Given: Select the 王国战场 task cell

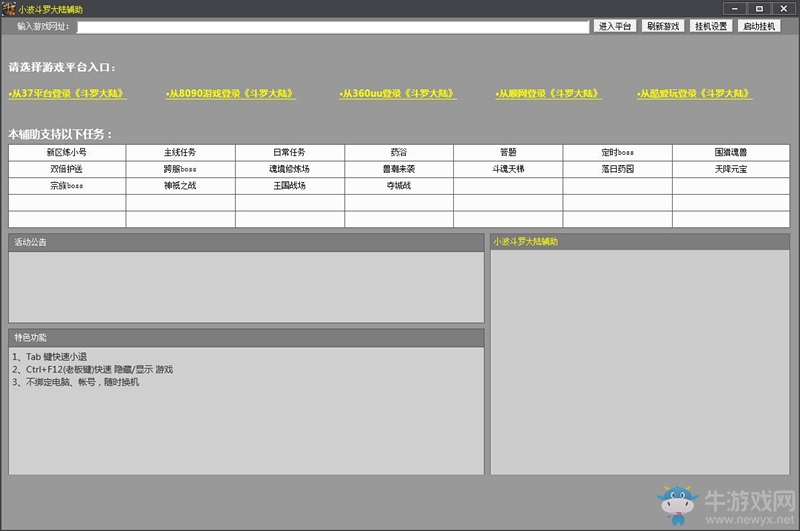Looking at the screenshot, I should 289,186.
